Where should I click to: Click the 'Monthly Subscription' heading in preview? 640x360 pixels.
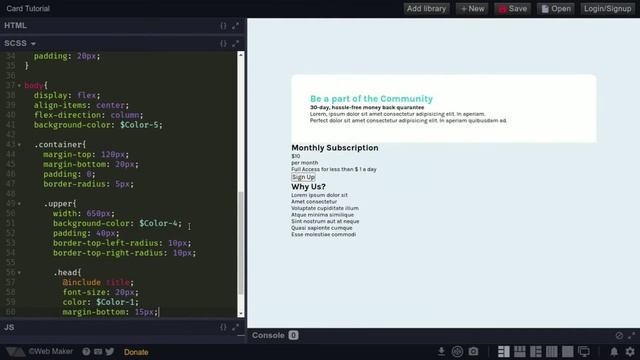(x=335, y=148)
